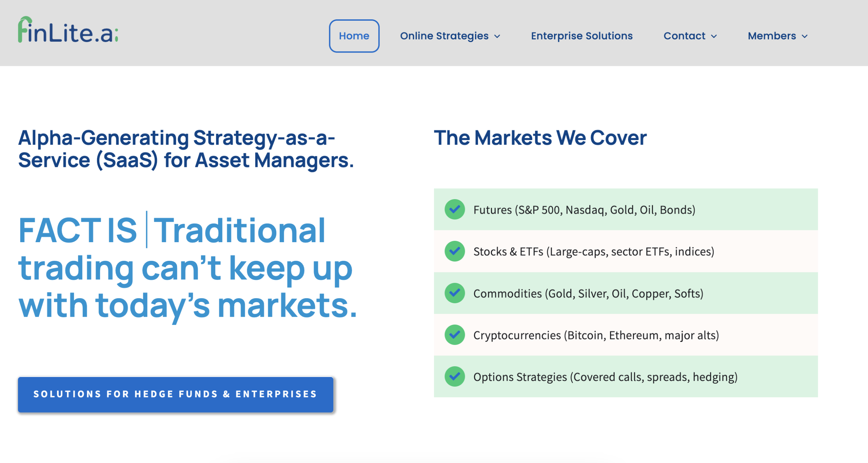Select the Members navigation label

771,36
